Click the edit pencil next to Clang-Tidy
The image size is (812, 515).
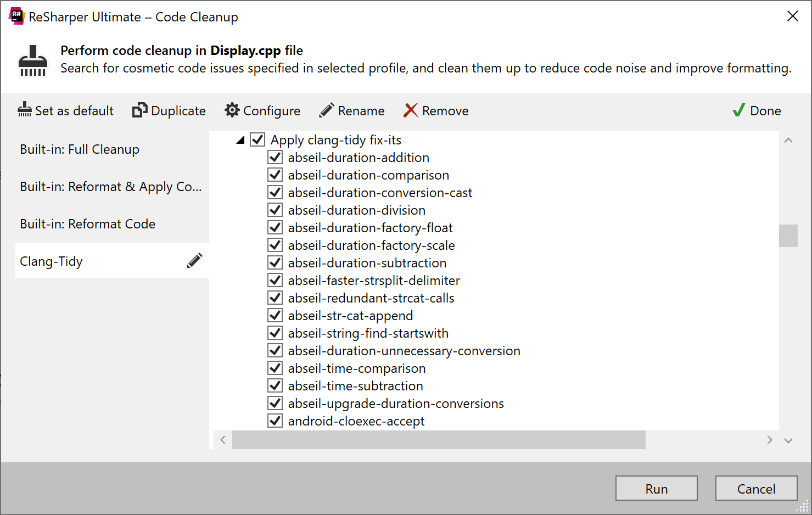click(195, 260)
